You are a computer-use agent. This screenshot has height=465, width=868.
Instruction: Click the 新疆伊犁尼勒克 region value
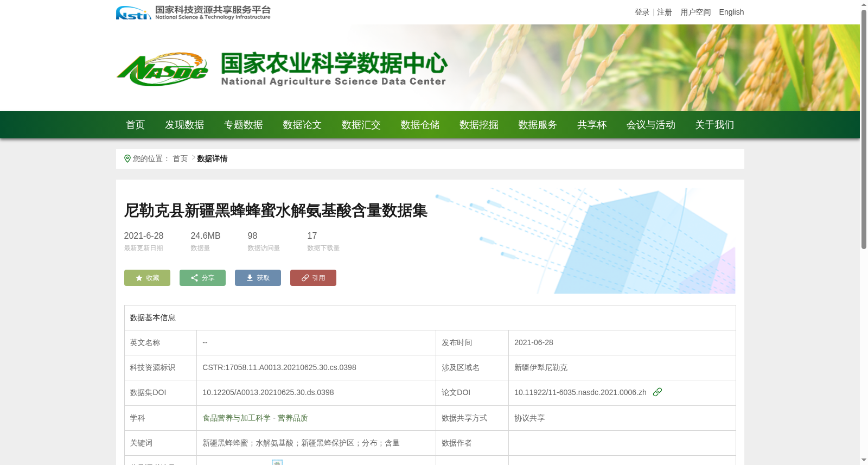click(541, 367)
